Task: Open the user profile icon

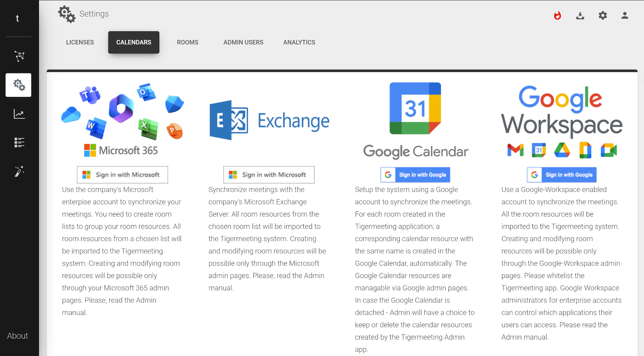Action: (625, 15)
